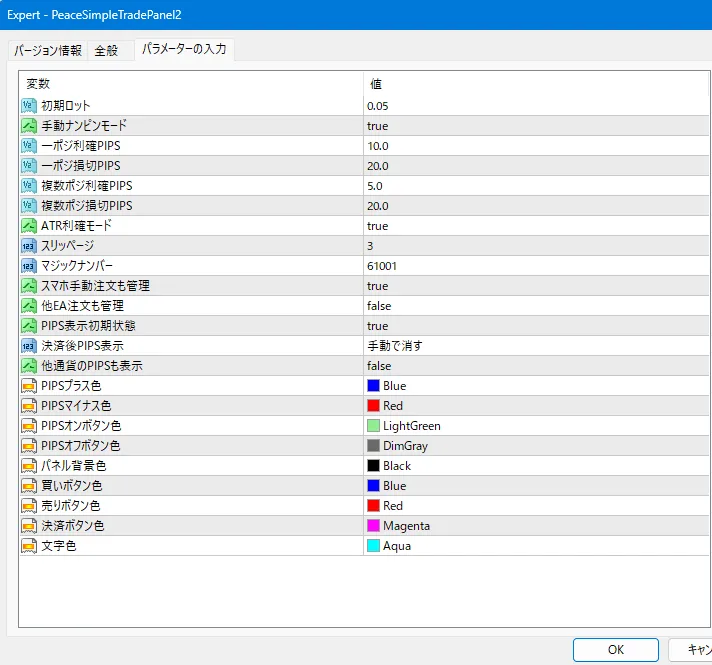712x665 pixels.
Task: Select the 買いボタン色 row label
Action: click(72, 486)
